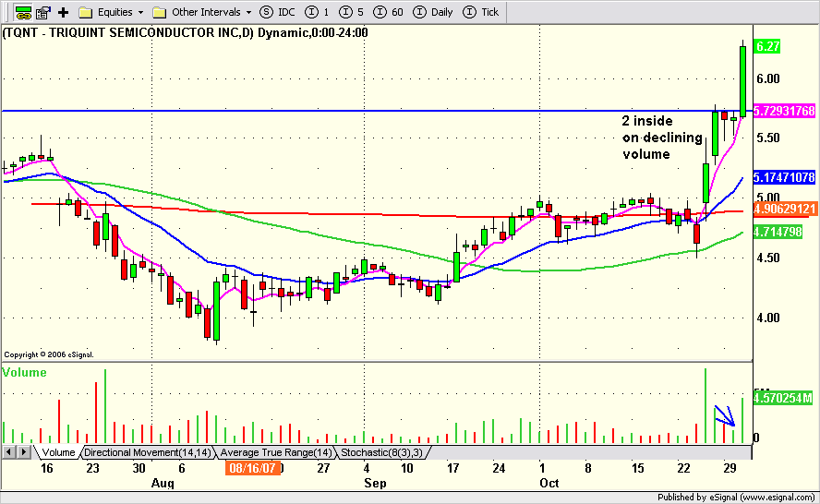Screen dimensions: 820x504
Task: Click the '2 inside on declining volume' annotation
Action: click(662, 138)
